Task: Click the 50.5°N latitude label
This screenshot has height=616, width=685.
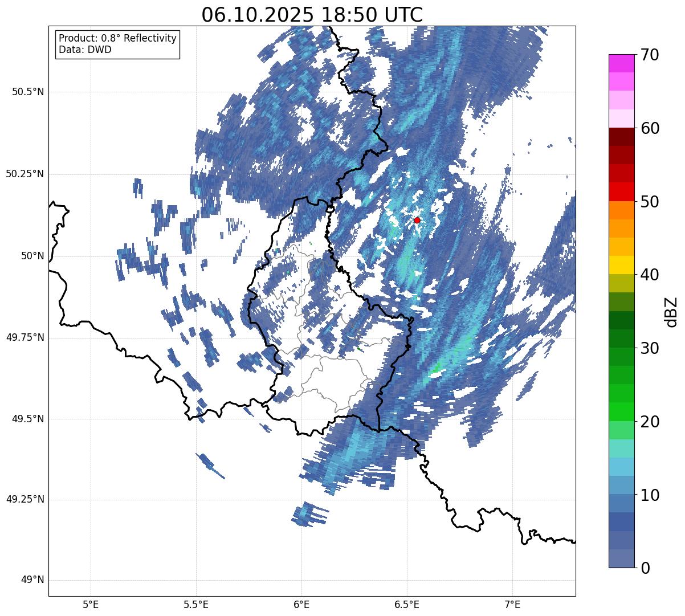Action: 28,92
